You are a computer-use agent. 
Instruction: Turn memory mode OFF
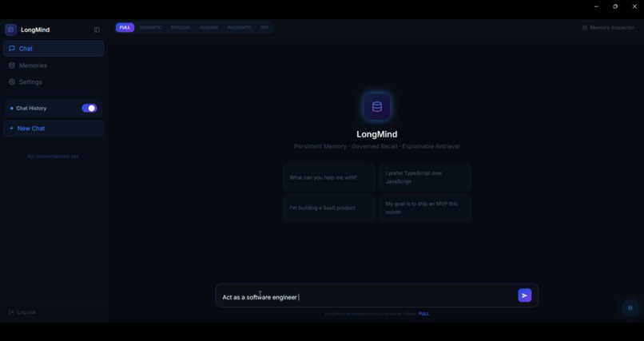264,27
